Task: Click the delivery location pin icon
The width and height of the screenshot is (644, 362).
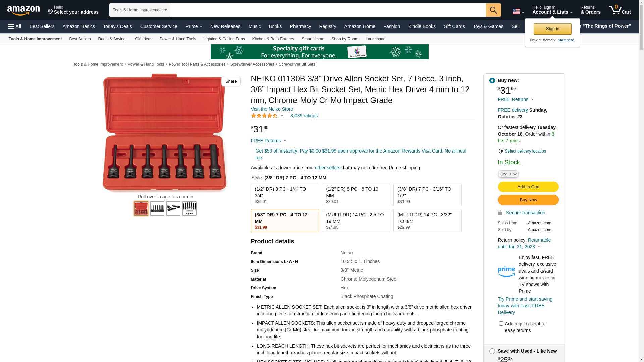Action: (x=501, y=151)
